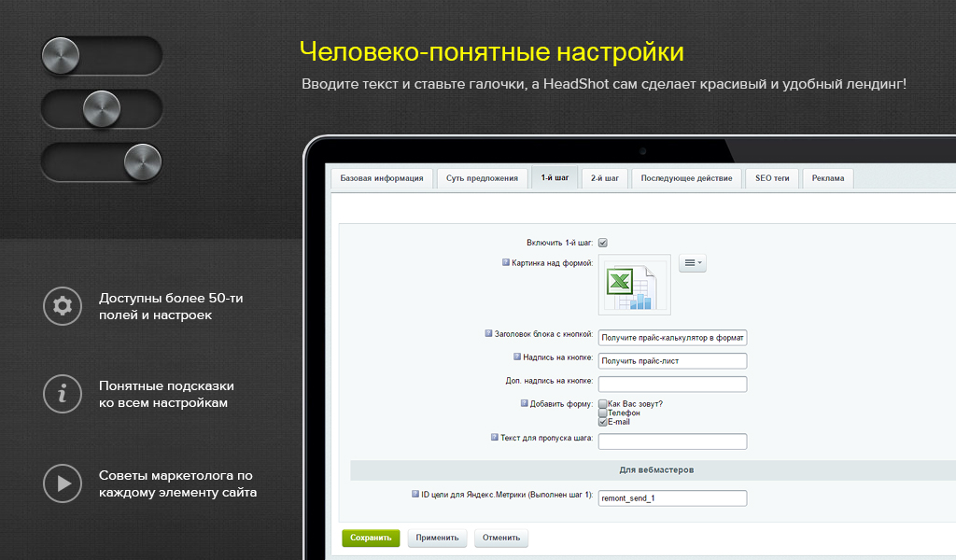The width and height of the screenshot is (956, 560).
Task: Open the 'SEO теги' tab
Action: (772, 178)
